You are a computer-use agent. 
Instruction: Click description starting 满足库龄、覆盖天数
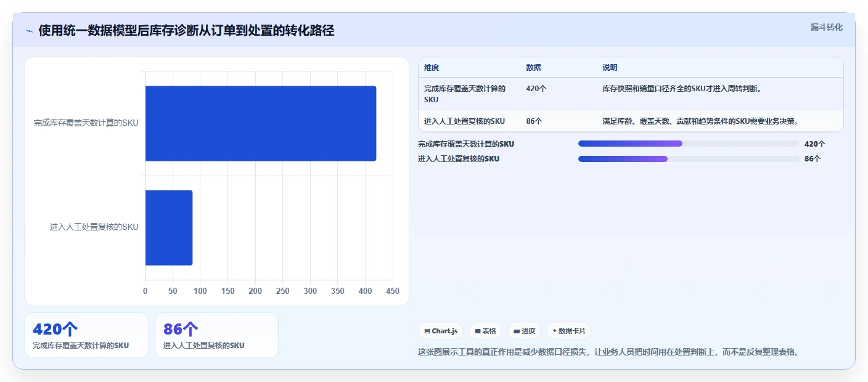click(x=701, y=121)
